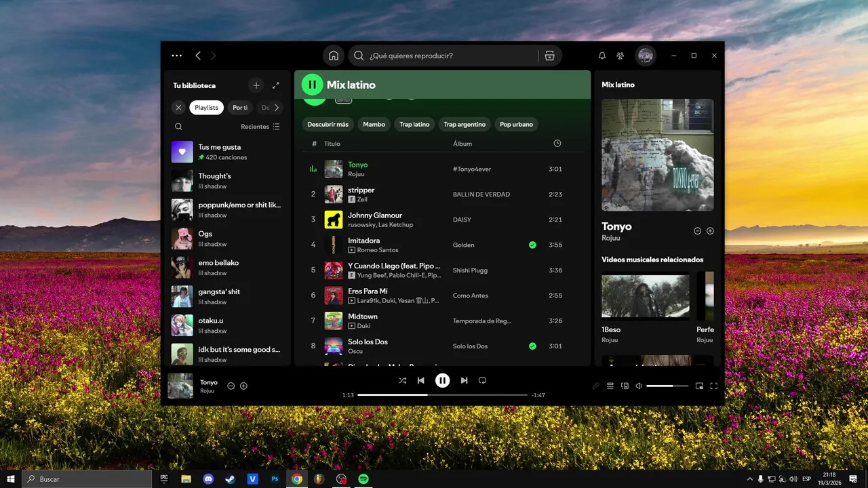This screenshot has width=868, height=488.
Task: Open the Ogs playlist
Action: coord(226,239)
